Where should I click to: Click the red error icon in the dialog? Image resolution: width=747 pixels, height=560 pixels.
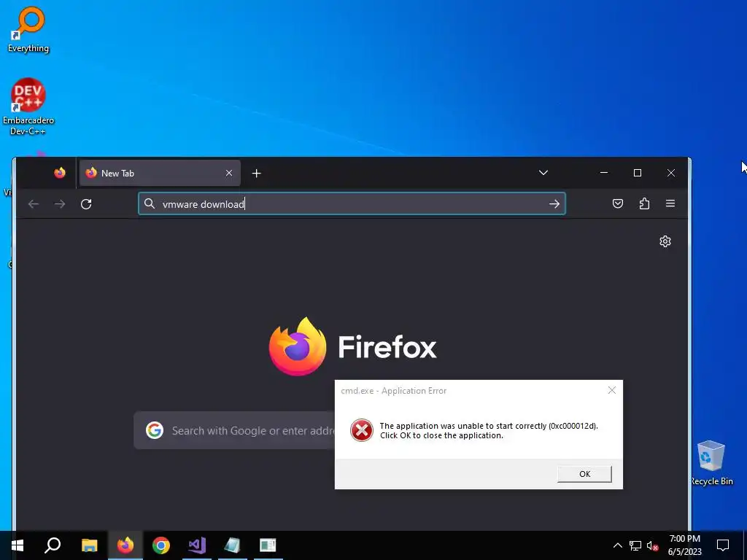pyautogui.click(x=362, y=430)
